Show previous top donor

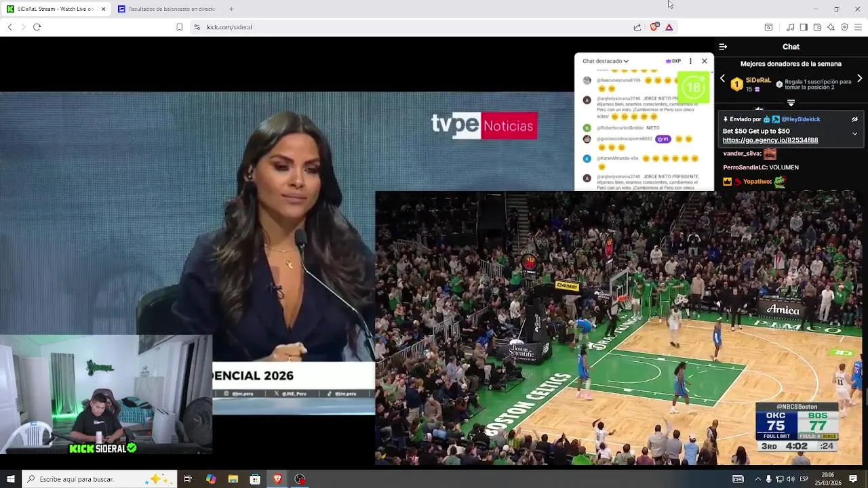[723, 79]
